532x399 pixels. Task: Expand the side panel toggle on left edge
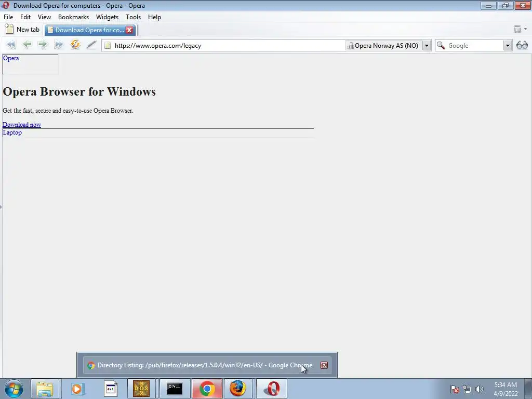click(x=1, y=207)
